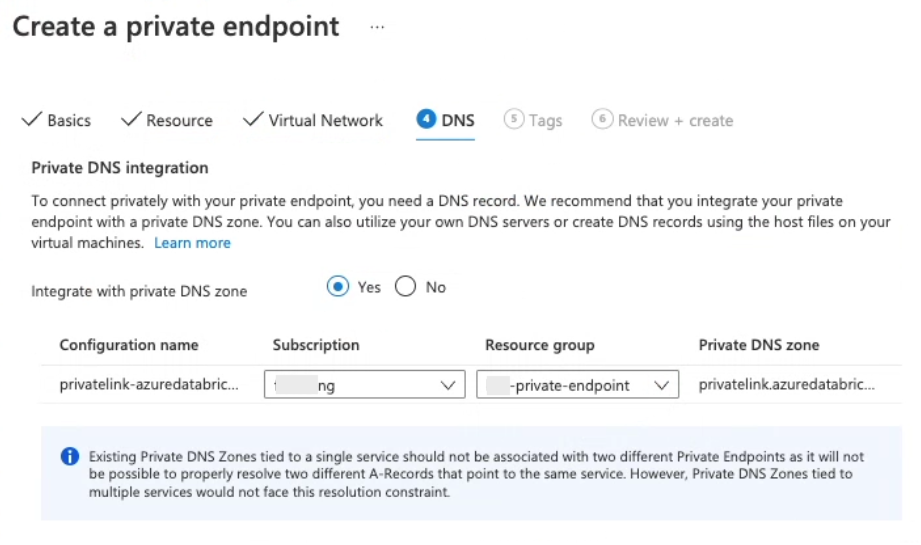Click the ellipsis icon beside the page title
921x545 pixels.
coord(377,27)
